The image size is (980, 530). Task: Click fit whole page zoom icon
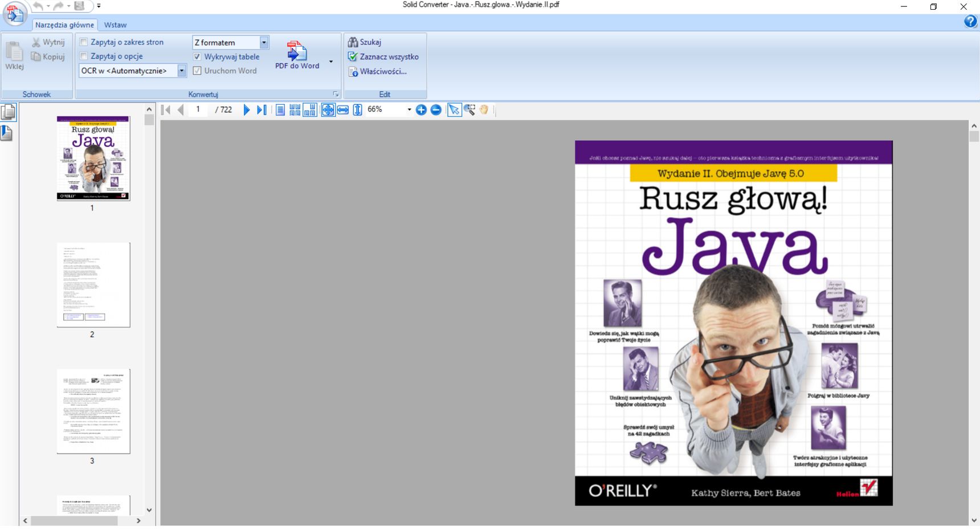coord(328,110)
